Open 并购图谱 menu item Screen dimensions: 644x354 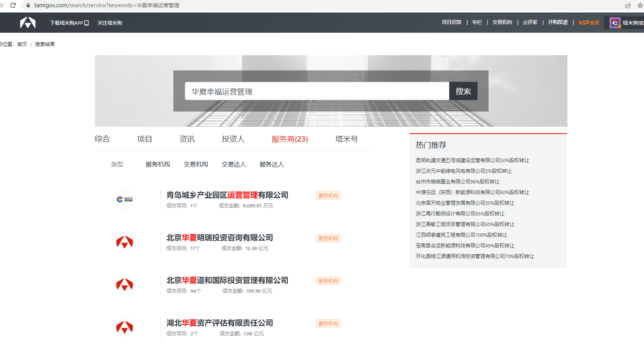point(558,22)
